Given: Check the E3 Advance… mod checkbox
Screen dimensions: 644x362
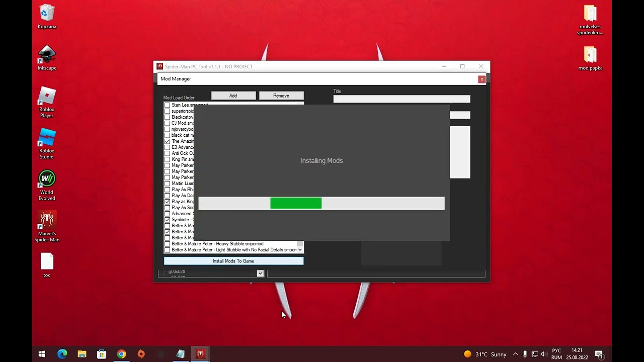Looking at the screenshot, I should click(x=168, y=147).
